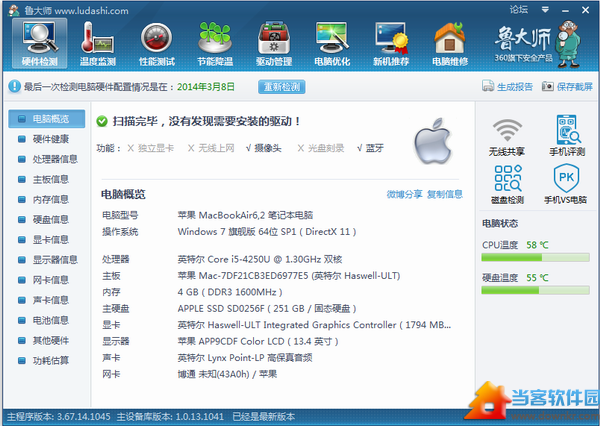The height and width of the screenshot is (426, 600).
Task: Open 论坛 forum link in title bar
Action: [x=519, y=10]
